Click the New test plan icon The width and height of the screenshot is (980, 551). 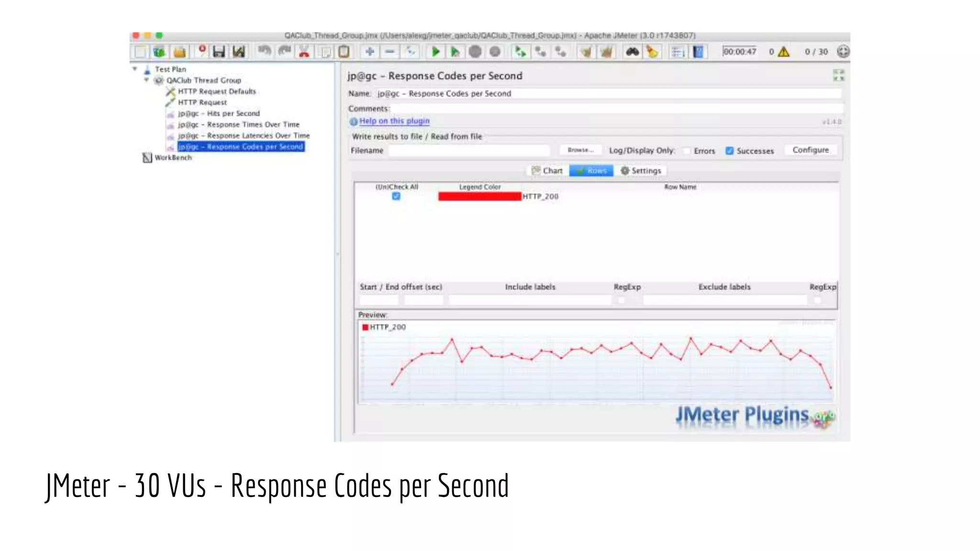[x=140, y=52]
